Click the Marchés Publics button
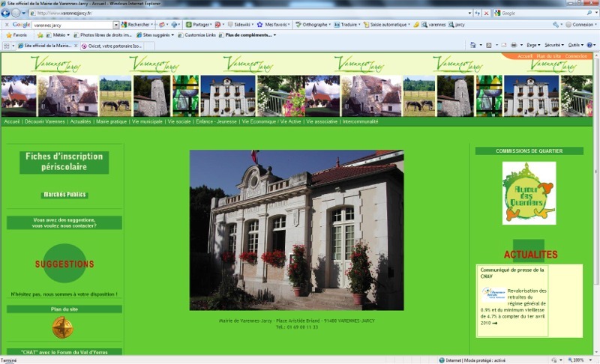Image resolution: width=600 pixels, height=364 pixels. tap(64, 195)
